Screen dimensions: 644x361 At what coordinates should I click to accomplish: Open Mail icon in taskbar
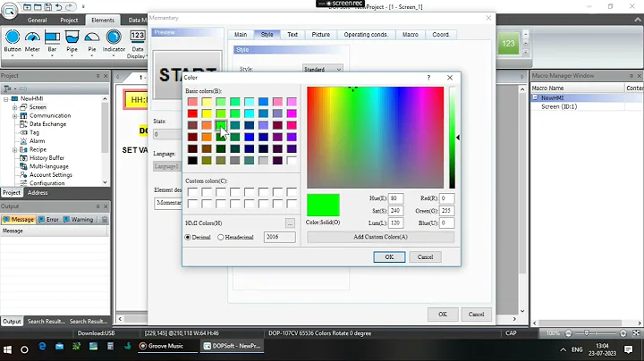click(x=60, y=347)
